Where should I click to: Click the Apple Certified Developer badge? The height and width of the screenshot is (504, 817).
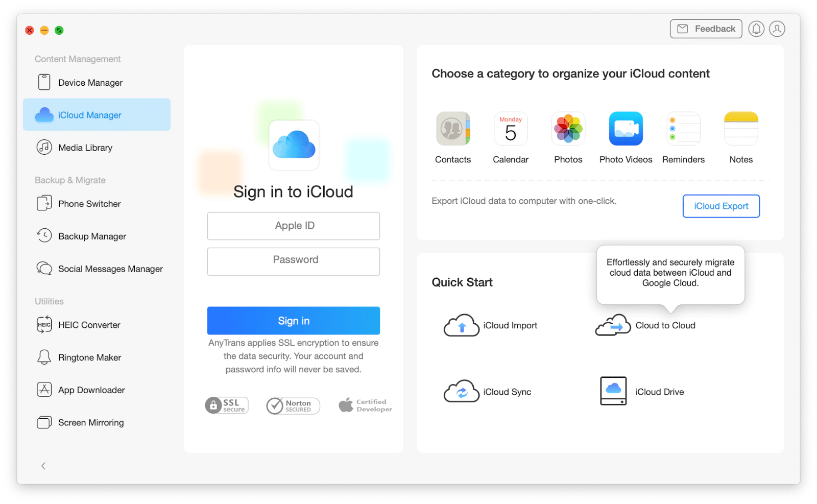click(x=365, y=405)
